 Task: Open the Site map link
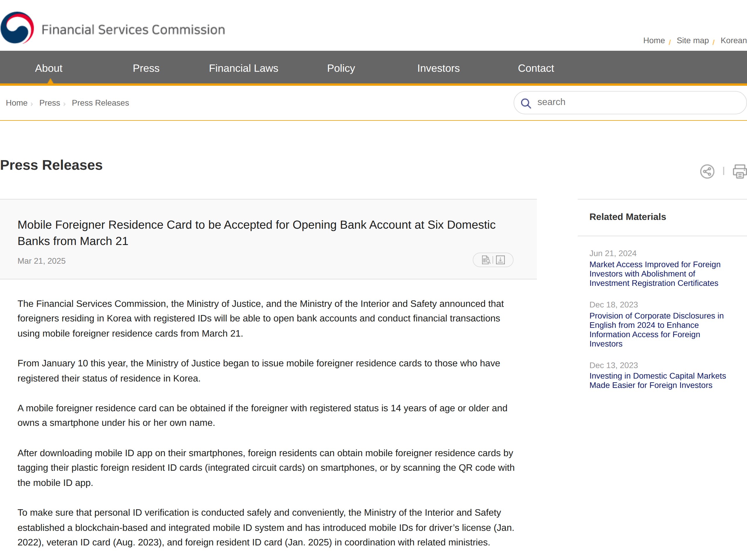pyautogui.click(x=693, y=41)
